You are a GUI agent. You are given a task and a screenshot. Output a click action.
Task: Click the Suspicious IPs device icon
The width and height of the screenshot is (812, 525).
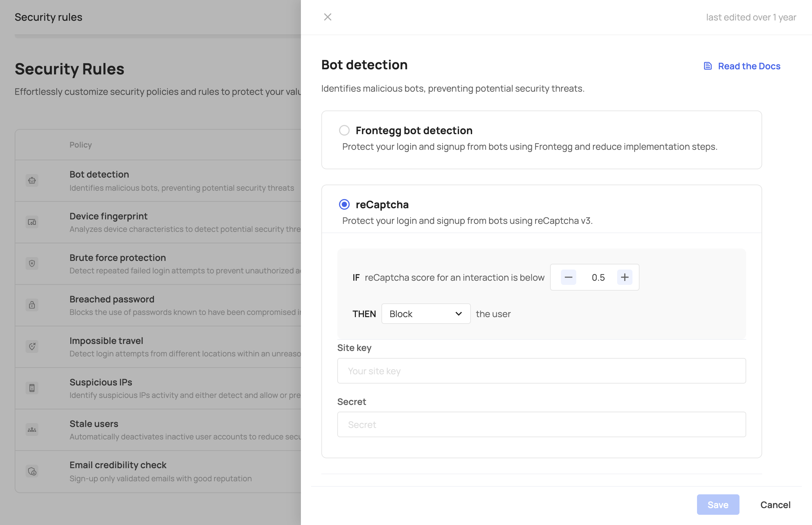click(x=32, y=388)
